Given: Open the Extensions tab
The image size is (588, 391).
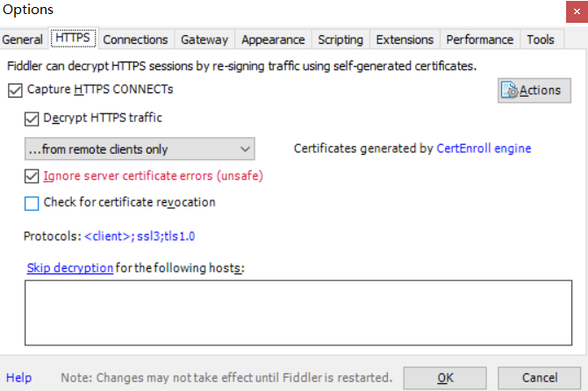Looking at the screenshot, I should point(405,40).
